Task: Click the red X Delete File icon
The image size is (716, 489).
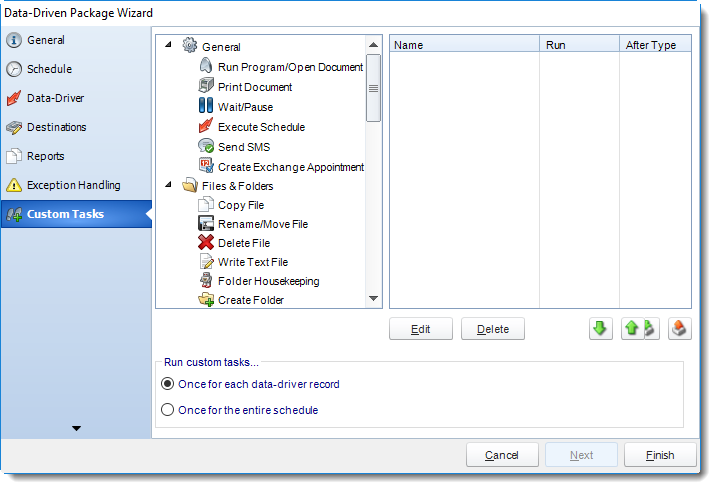Action: (x=206, y=242)
